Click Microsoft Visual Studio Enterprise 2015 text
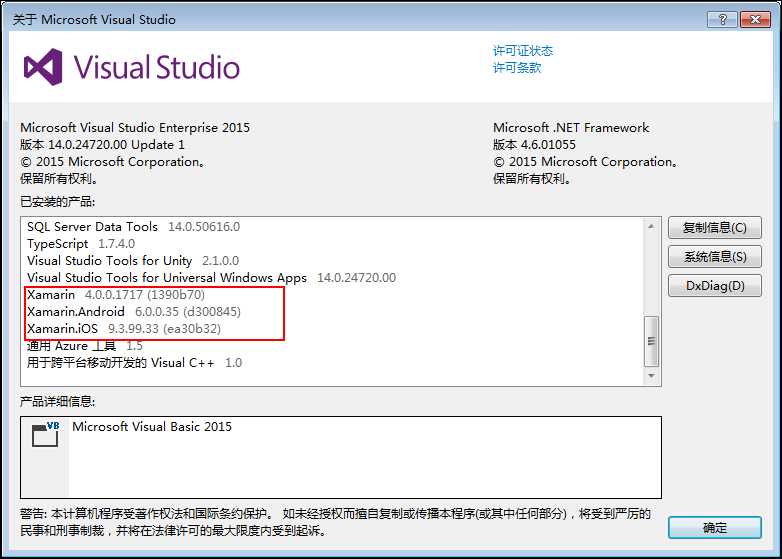 [x=135, y=128]
